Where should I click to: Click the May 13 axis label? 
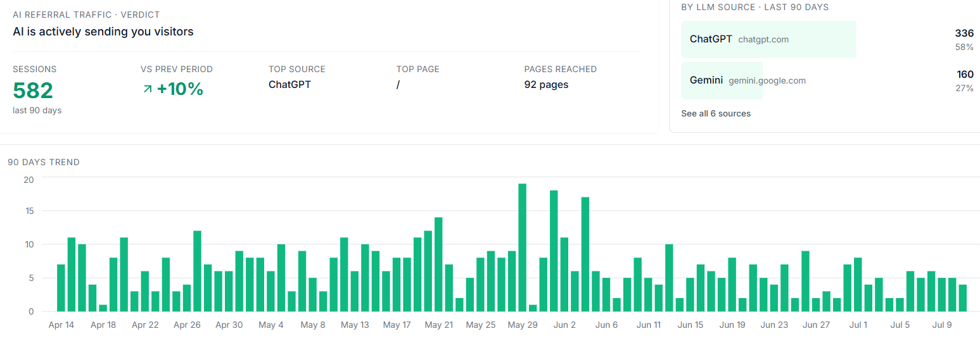point(355,325)
